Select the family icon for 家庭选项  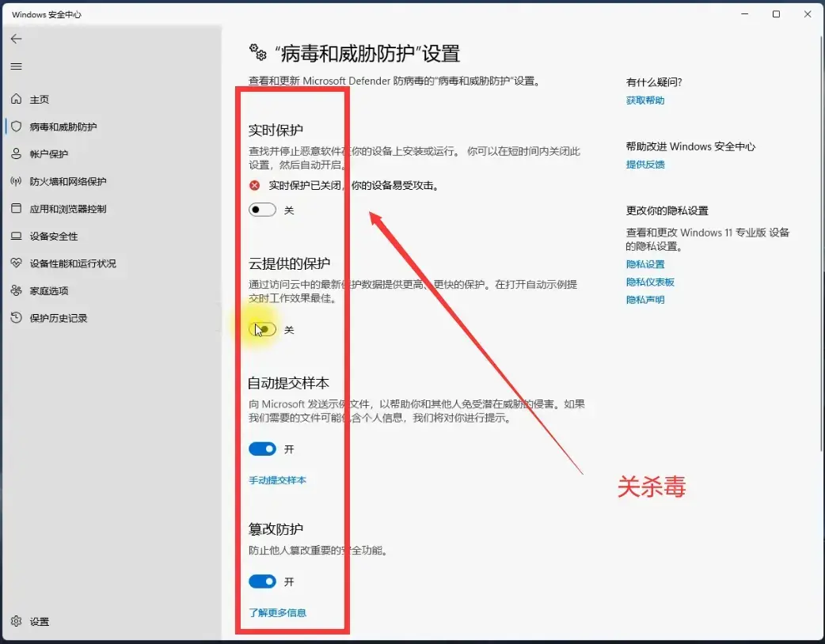(17, 290)
